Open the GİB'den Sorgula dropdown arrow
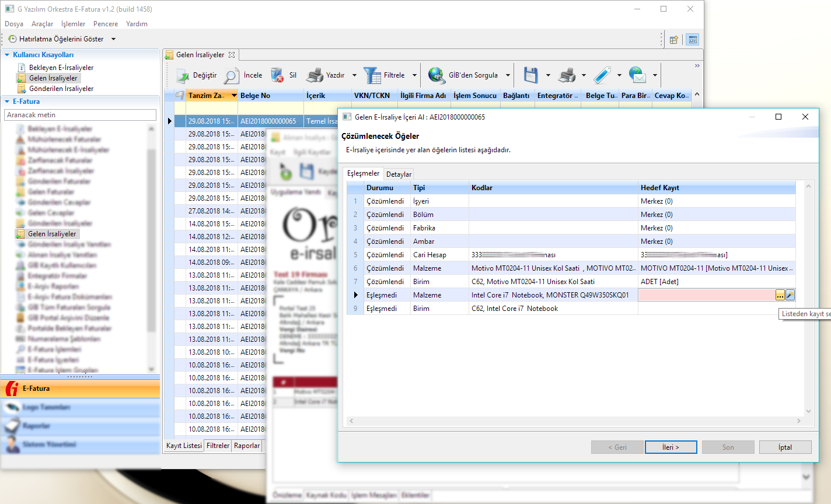This screenshot has width=831, height=504. pyautogui.click(x=508, y=75)
